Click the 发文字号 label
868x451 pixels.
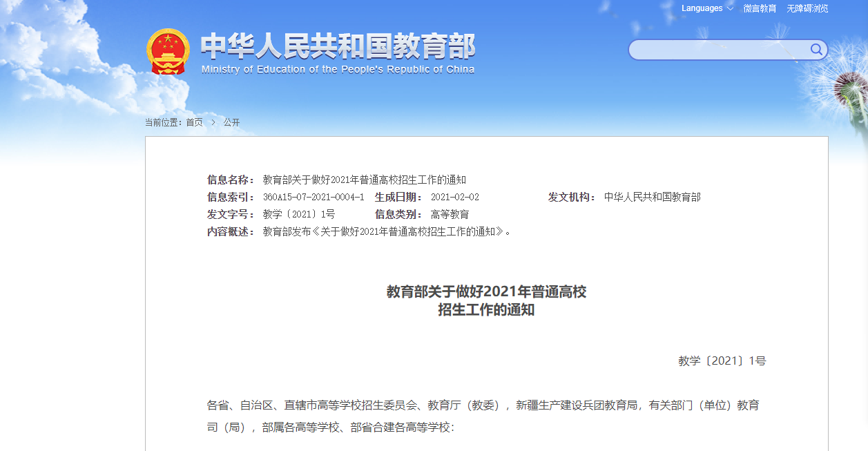click(231, 214)
